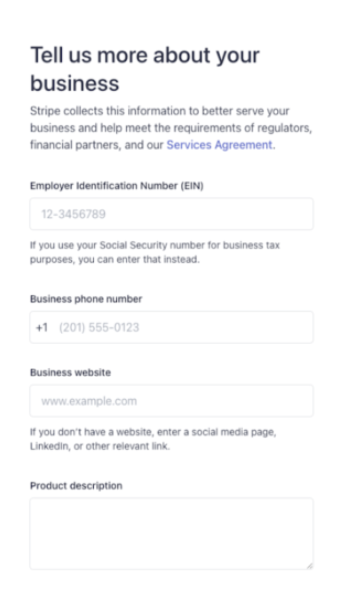Click the Business website label
This screenshot has width=364, height=595.
click(71, 372)
